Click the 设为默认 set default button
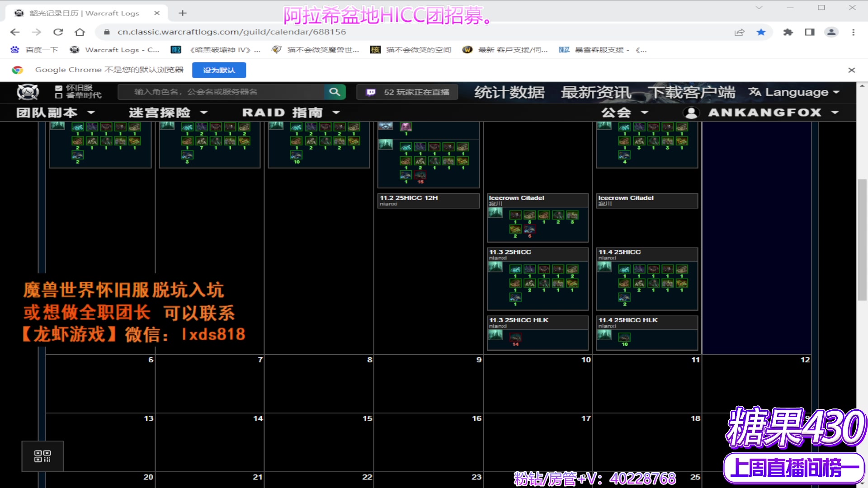Image resolution: width=868 pixels, height=488 pixels. pyautogui.click(x=219, y=70)
